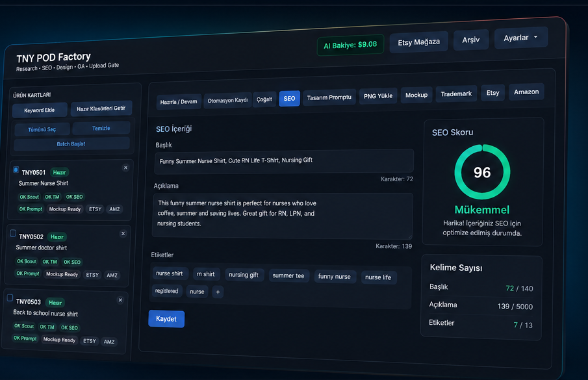Select the 'summer tee' tag
588x380 pixels.
pyautogui.click(x=288, y=275)
